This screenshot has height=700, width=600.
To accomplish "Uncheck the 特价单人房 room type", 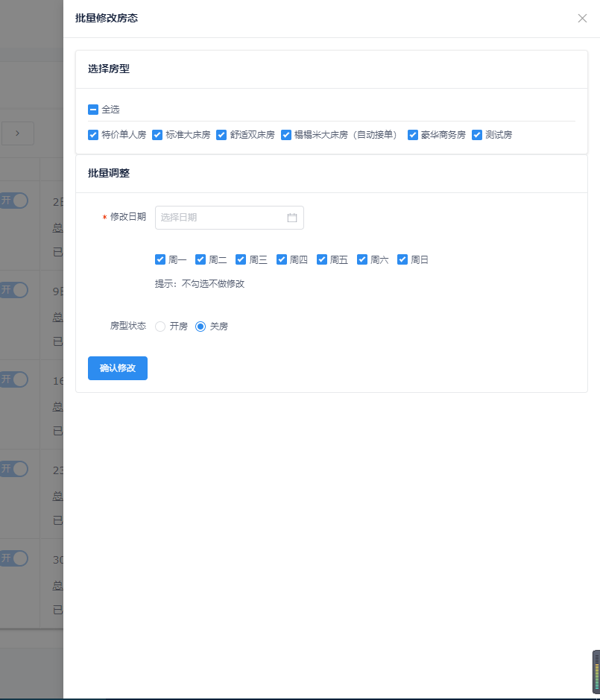I will pyautogui.click(x=93, y=135).
